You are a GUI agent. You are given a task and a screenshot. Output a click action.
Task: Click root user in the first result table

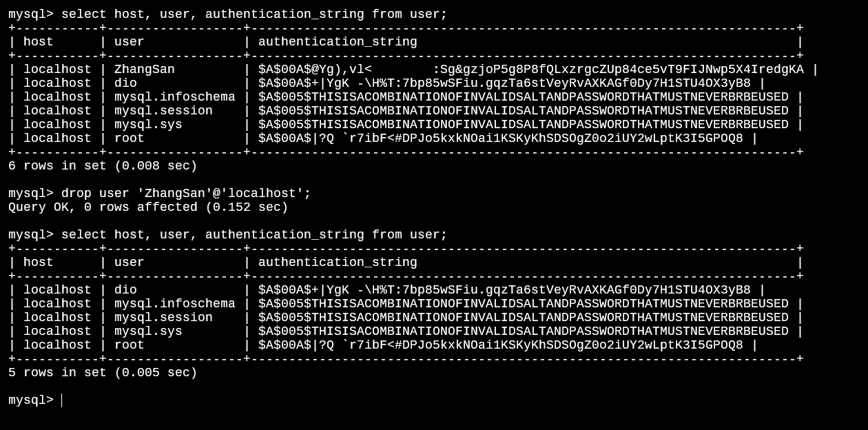tap(129, 139)
